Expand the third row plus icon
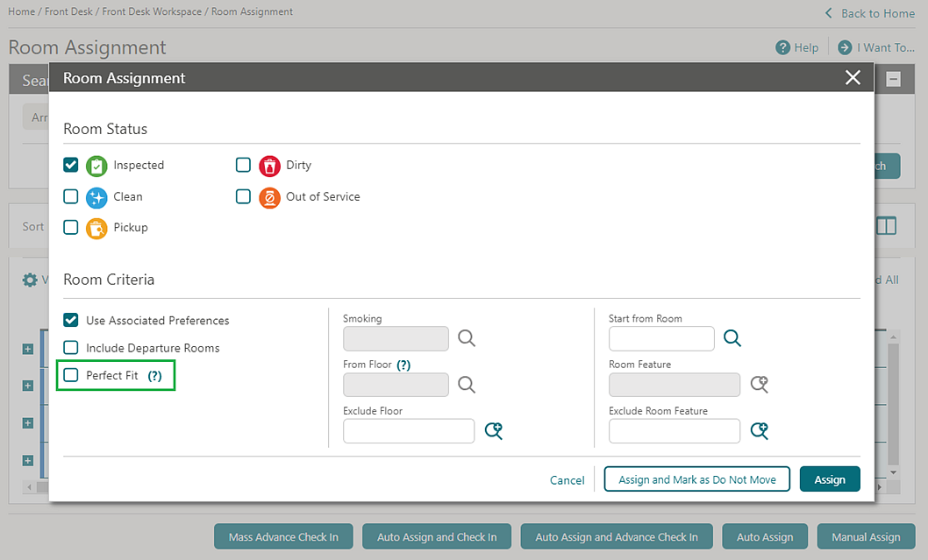The image size is (928, 560). [x=28, y=422]
